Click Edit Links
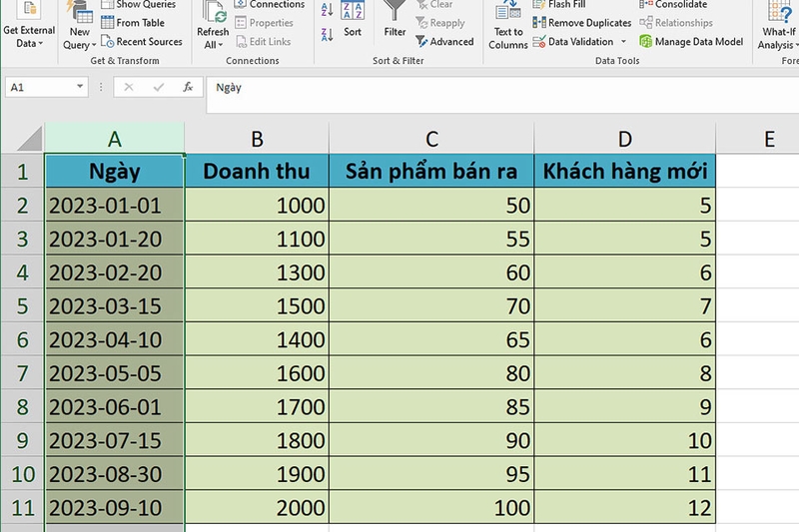This screenshot has width=799, height=532. click(263, 41)
